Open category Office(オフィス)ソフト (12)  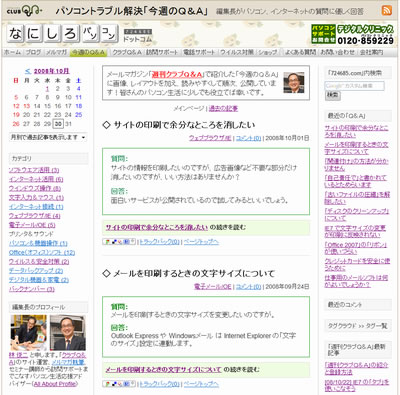[42, 252]
